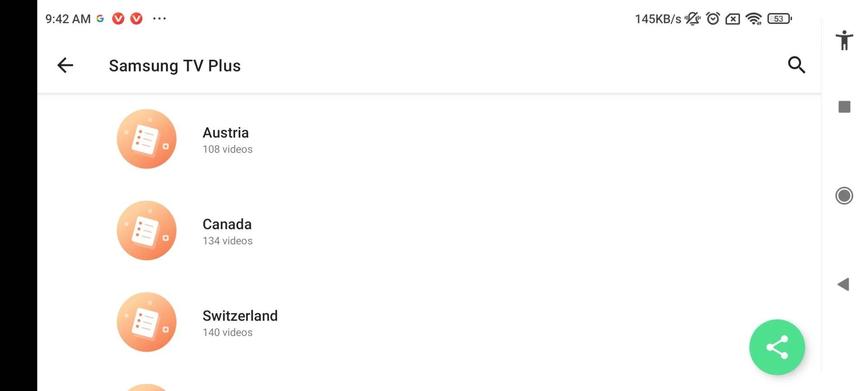Open the Canada playlist icon
This screenshot has height=391, width=868.
pos(146,230)
